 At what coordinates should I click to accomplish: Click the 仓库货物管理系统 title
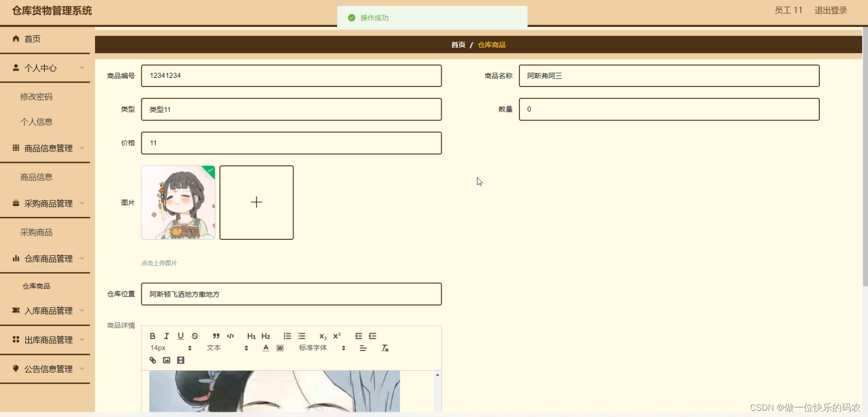[52, 11]
